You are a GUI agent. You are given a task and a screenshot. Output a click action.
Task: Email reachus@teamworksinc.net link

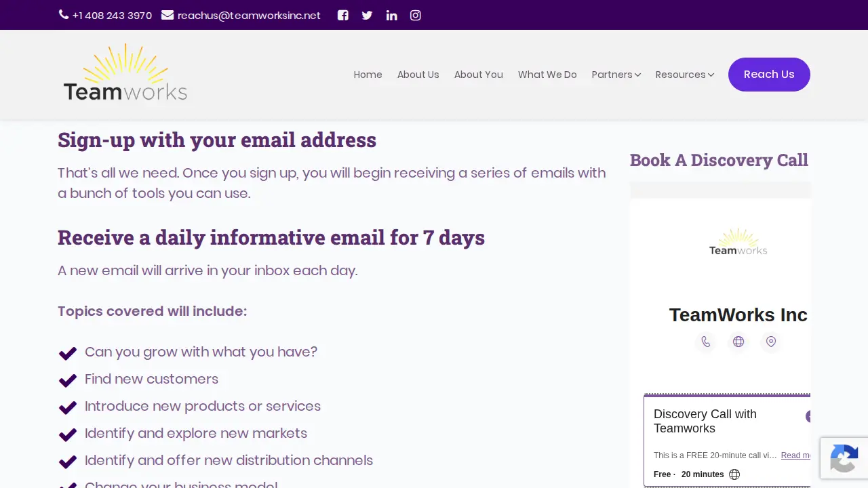tap(249, 16)
